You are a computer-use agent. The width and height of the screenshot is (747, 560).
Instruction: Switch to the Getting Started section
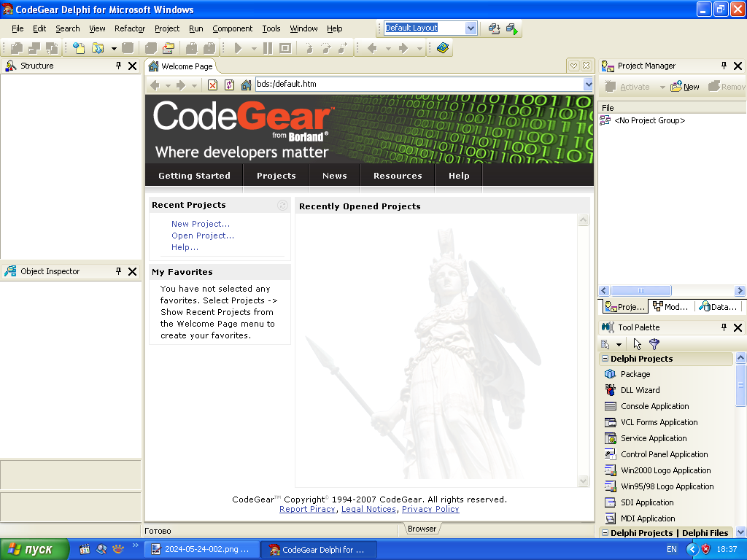[194, 176]
